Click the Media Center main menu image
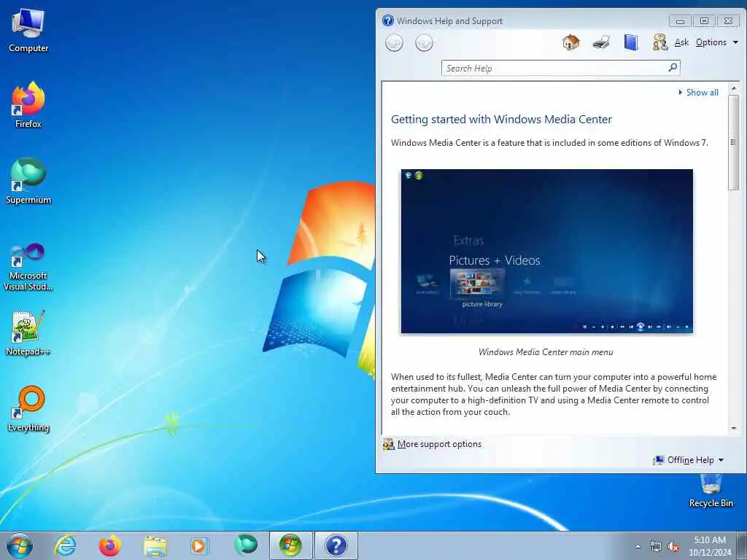The width and height of the screenshot is (747, 560). click(547, 251)
